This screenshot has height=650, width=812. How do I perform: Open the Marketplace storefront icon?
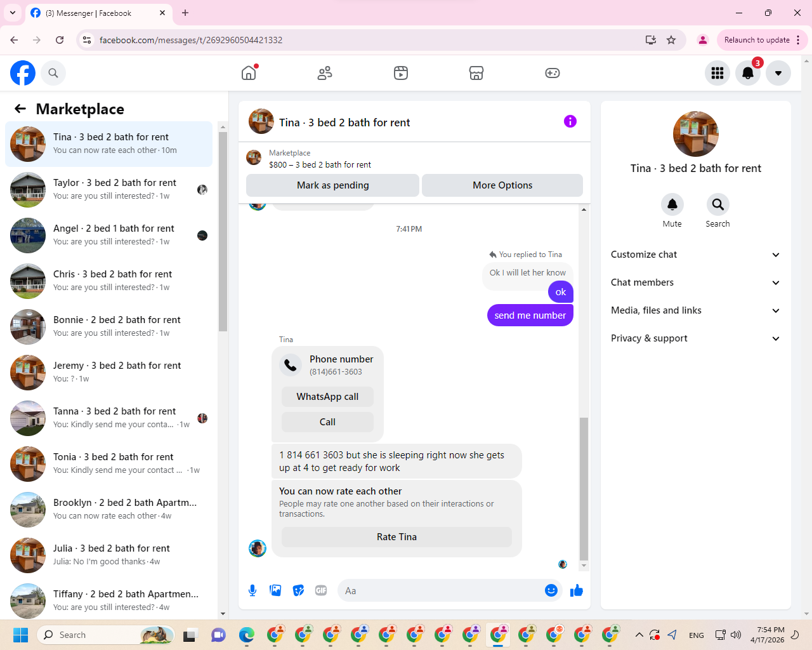(x=476, y=73)
